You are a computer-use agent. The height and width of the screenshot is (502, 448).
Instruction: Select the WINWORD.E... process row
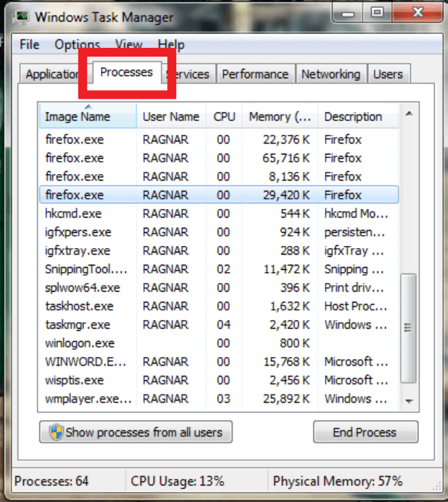[x=219, y=362]
